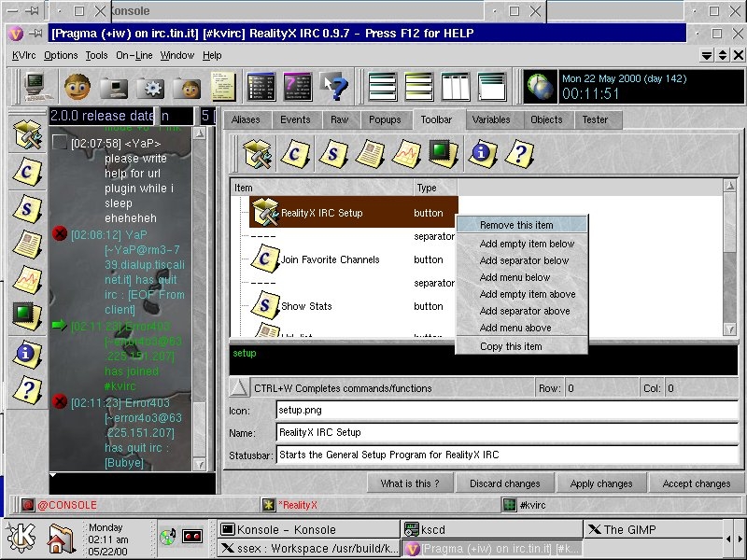
Task: Switch to the Events tab
Action: click(x=295, y=120)
